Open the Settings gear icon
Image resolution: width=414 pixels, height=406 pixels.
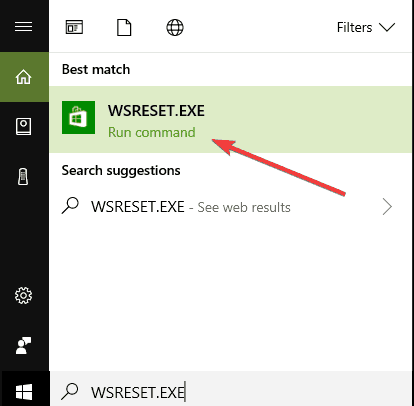tap(23, 295)
